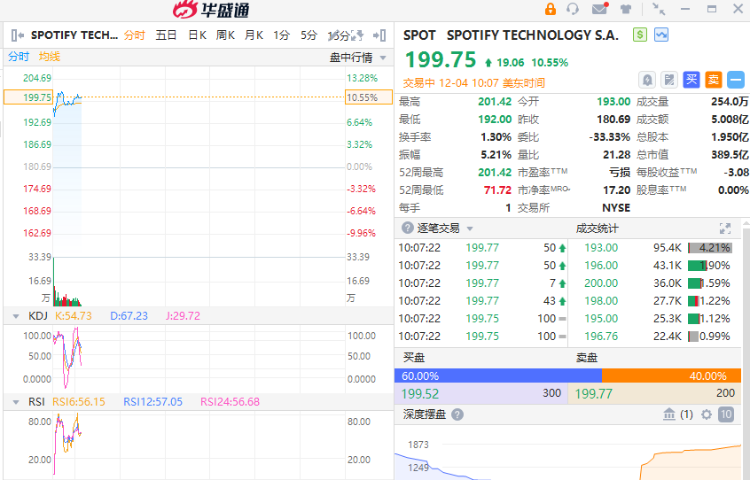Toggle the 均线 moving average line
750x480 pixels.
click(49, 57)
